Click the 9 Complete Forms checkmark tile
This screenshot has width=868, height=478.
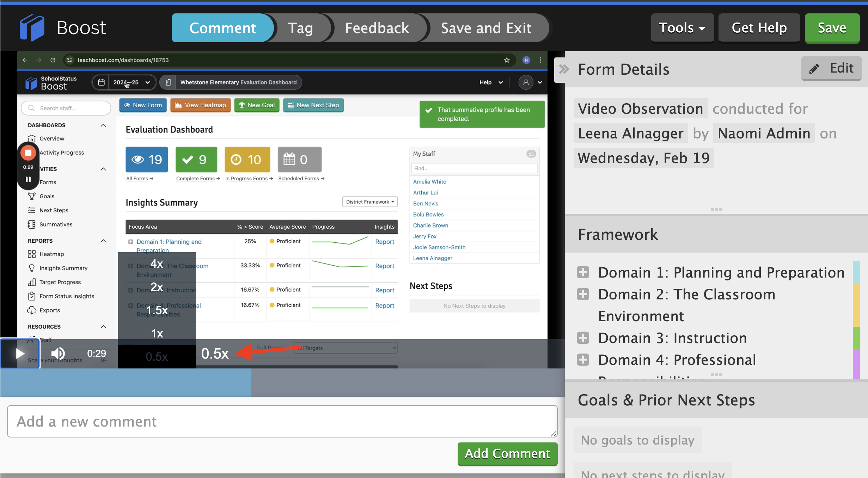coord(196,160)
